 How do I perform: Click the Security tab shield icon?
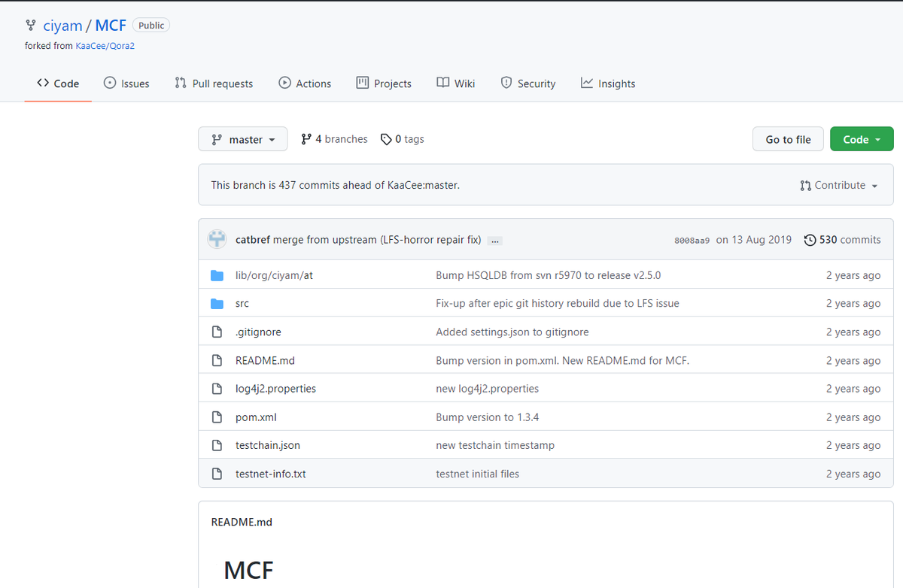coord(506,83)
